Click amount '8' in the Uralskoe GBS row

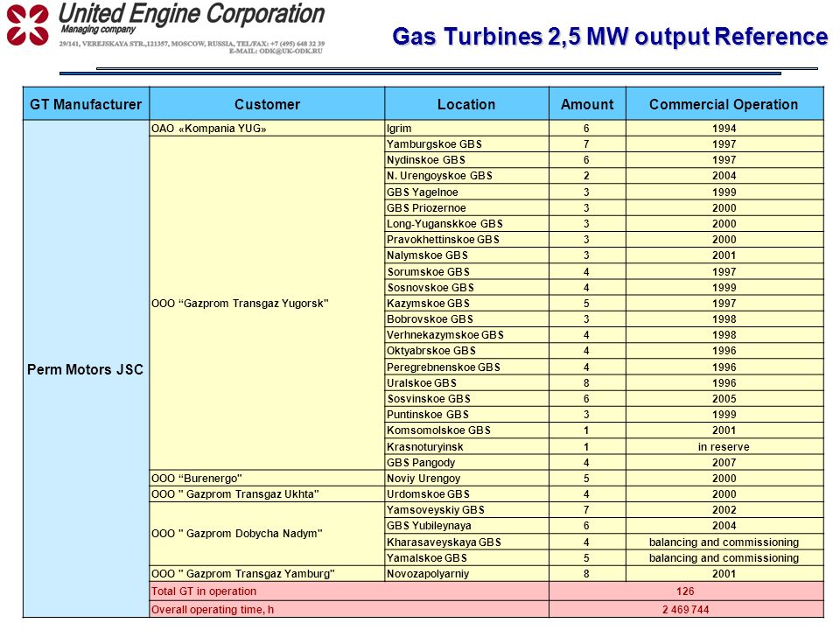tap(586, 383)
